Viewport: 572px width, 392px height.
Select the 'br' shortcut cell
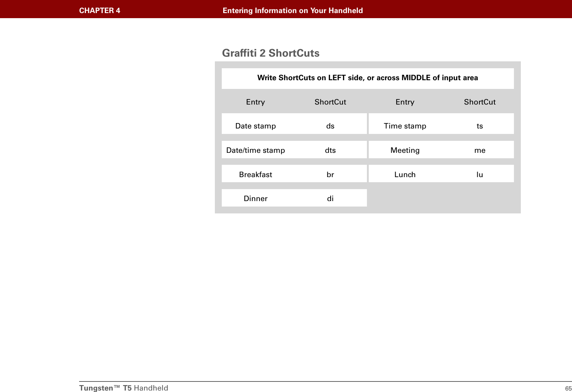[x=330, y=175]
